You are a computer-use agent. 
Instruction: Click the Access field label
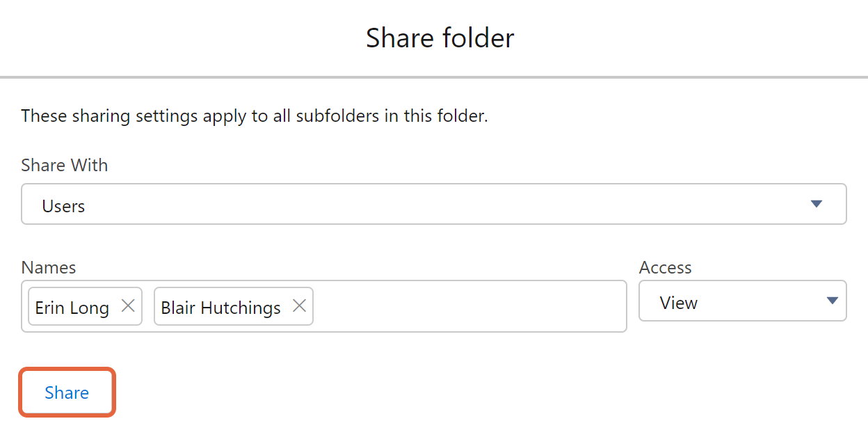(665, 267)
